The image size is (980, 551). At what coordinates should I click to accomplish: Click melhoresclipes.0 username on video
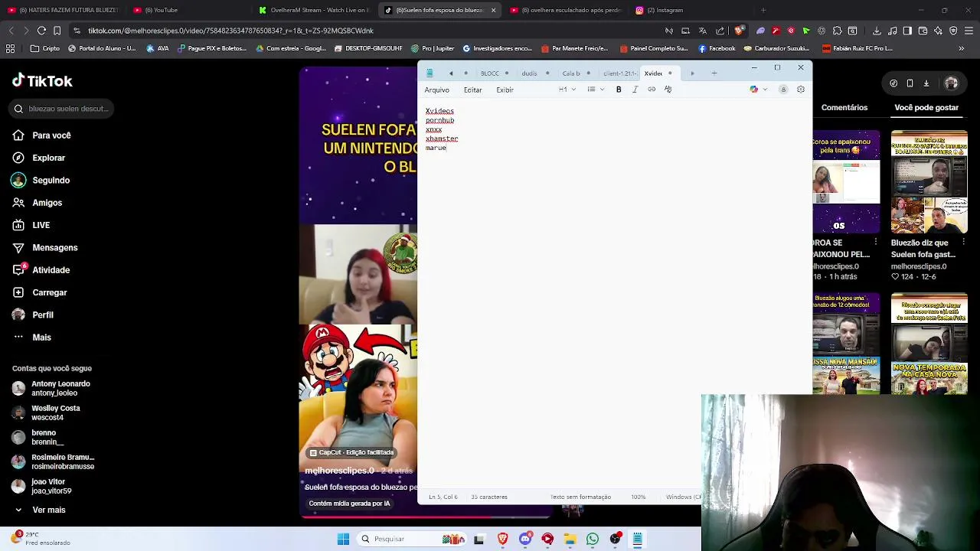pos(339,471)
